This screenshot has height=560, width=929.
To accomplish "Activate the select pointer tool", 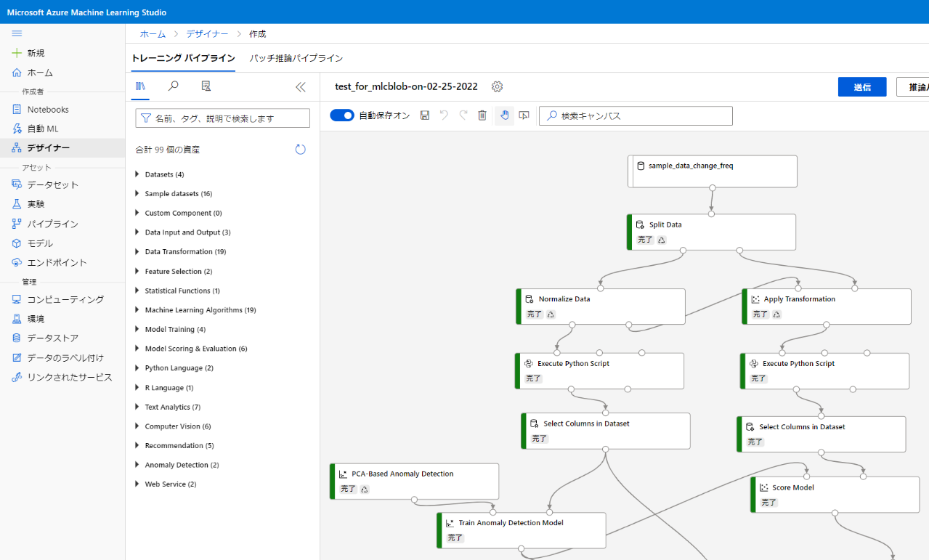I will click(x=524, y=115).
